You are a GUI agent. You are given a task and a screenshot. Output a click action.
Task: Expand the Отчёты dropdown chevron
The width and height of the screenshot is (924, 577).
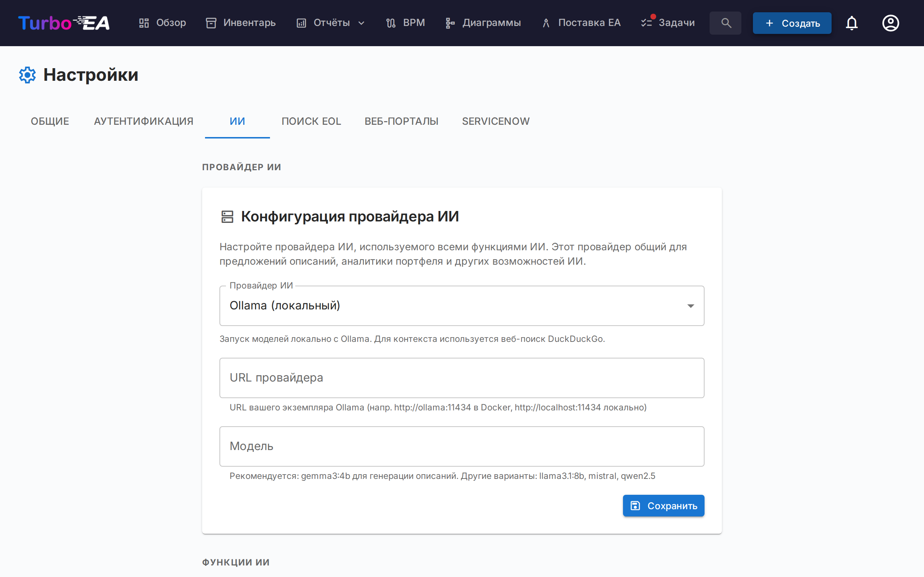pos(361,23)
